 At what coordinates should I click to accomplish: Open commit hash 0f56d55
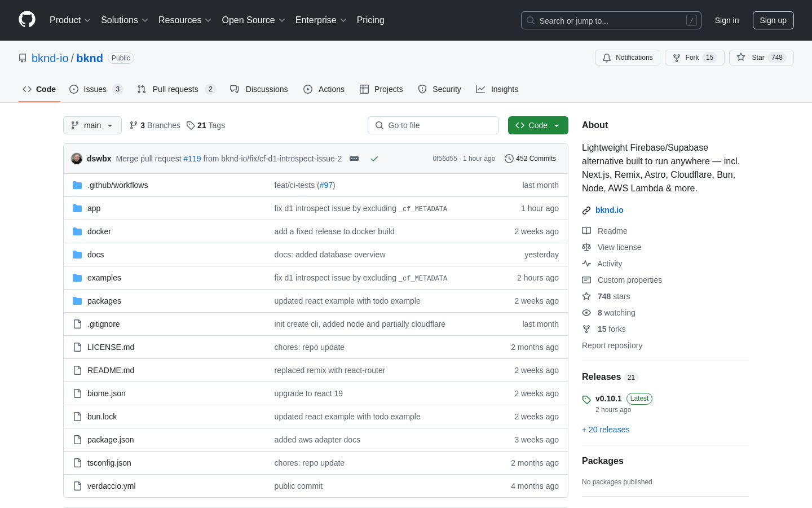click(x=445, y=159)
